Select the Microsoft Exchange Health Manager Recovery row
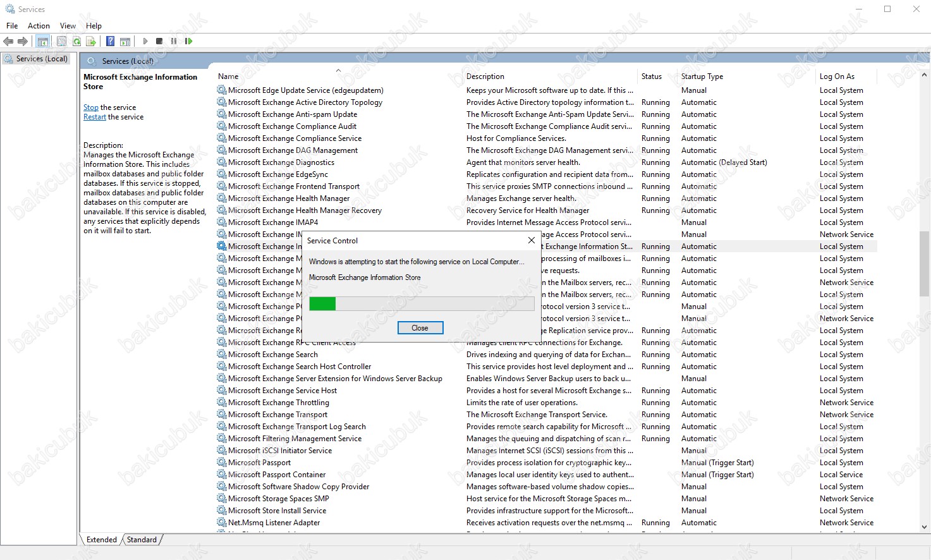This screenshot has height=560, width=931. click(x=547, y=210)
